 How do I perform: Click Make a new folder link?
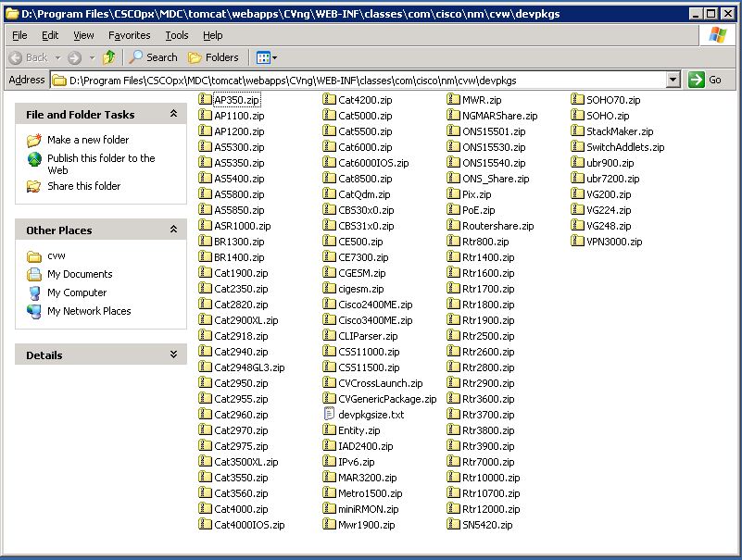[x=88, y=140]
